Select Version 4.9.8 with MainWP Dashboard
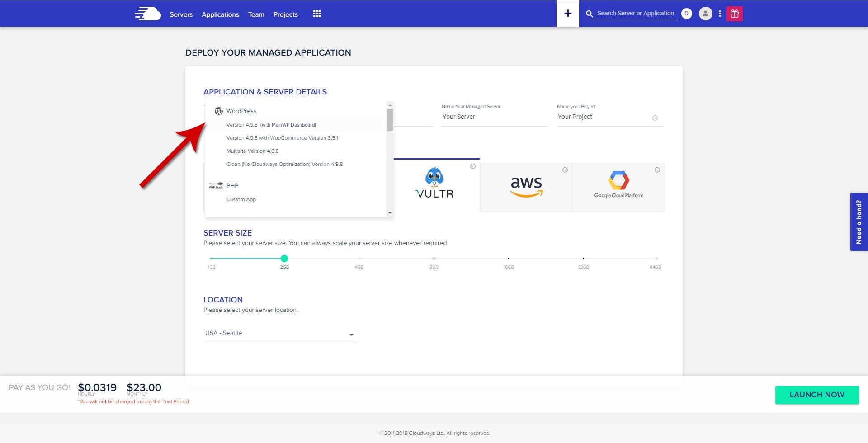Viewport: 868px width, 443px height. coord(271,125)
